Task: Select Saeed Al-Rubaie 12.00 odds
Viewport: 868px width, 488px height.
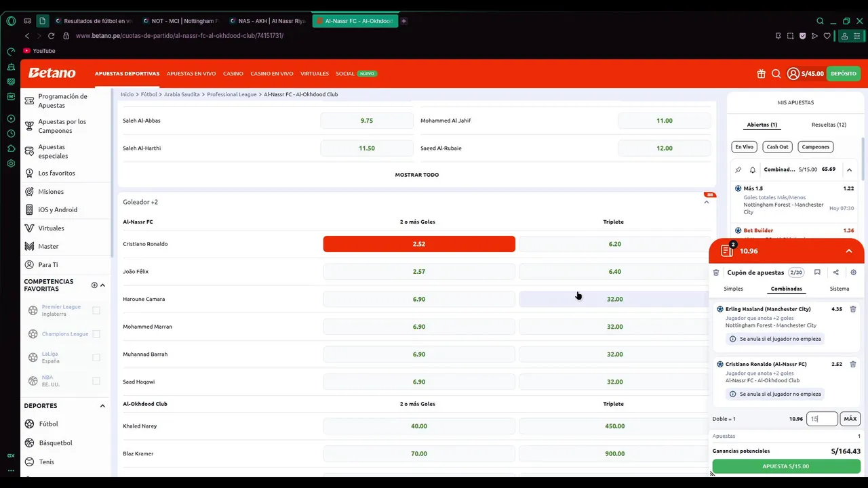Action: pyautogui.click(x=665, y=148)
